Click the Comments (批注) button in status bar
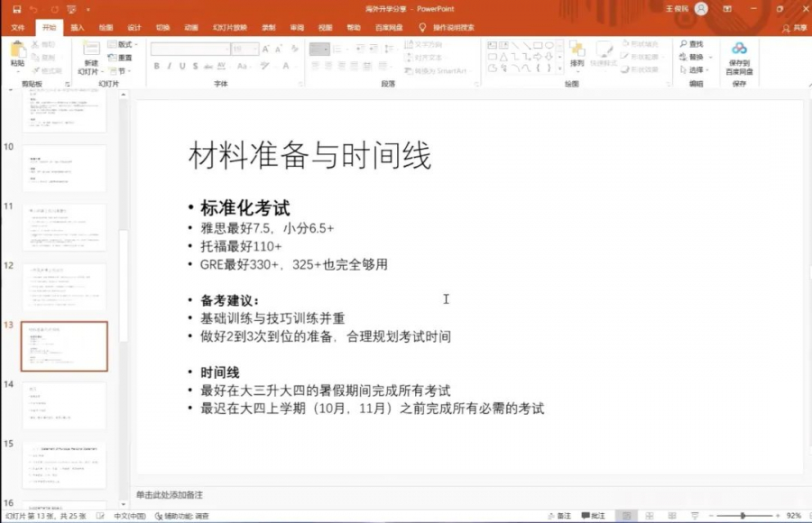 593,516
